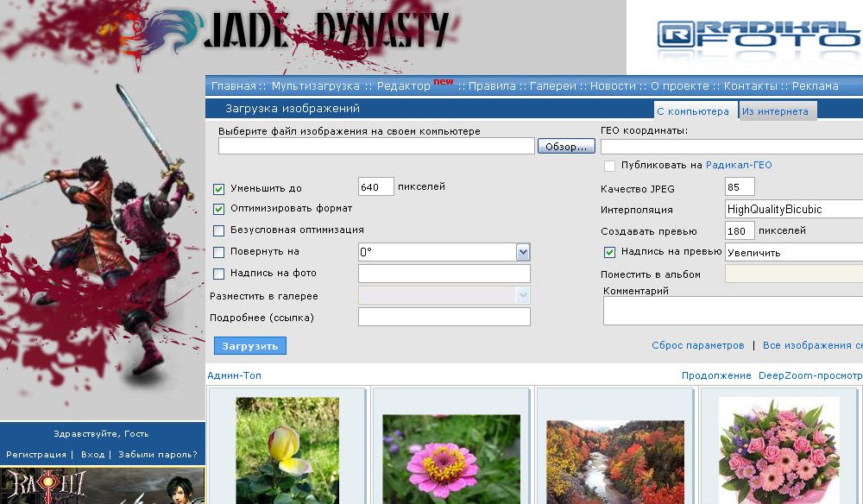Open the Поместить в альбом dropdown
The image size is (863, 504).
(x=794, y=274)
